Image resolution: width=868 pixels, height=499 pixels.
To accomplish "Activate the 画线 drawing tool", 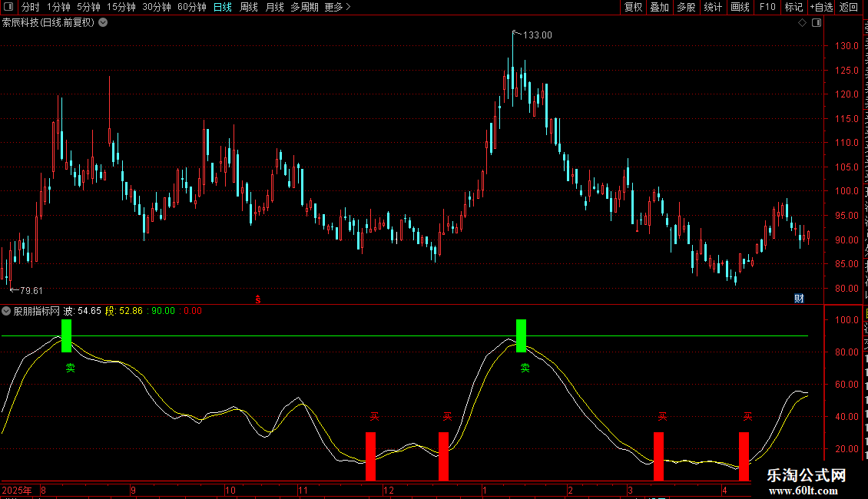I will pos(740,7).
